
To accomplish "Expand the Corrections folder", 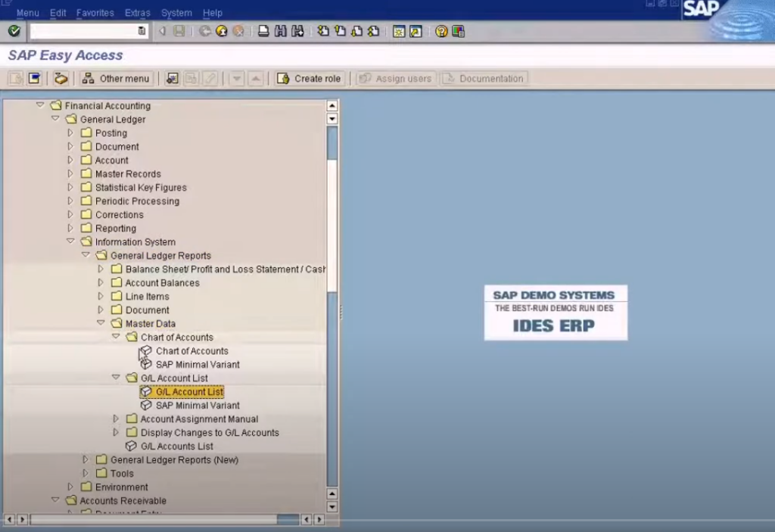I will (x=70, y=214).
